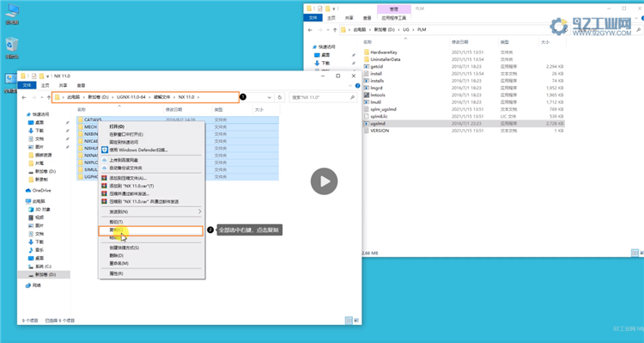Select the splm8.lic file icon in PLM
Screen dimensions: 644x343
point(367,116)
